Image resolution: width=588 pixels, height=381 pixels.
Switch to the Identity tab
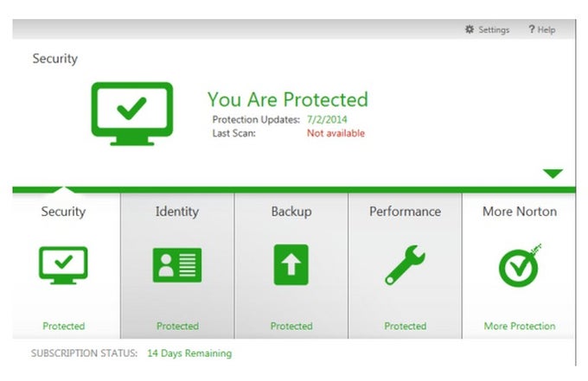177,212
